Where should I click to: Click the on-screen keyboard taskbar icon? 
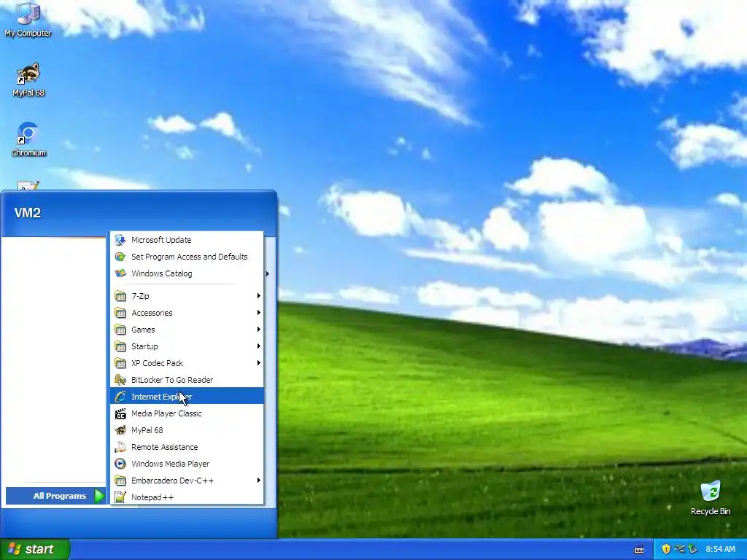(x=639, y=550)
